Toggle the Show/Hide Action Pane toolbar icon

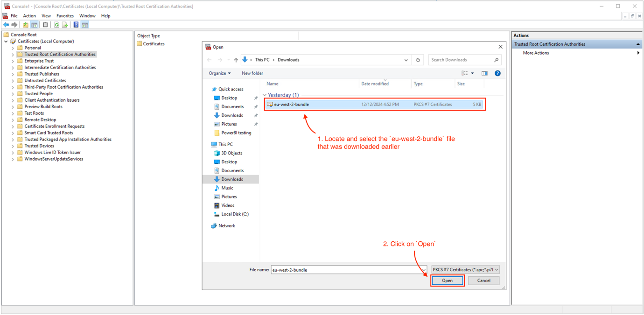click(84, 24)
